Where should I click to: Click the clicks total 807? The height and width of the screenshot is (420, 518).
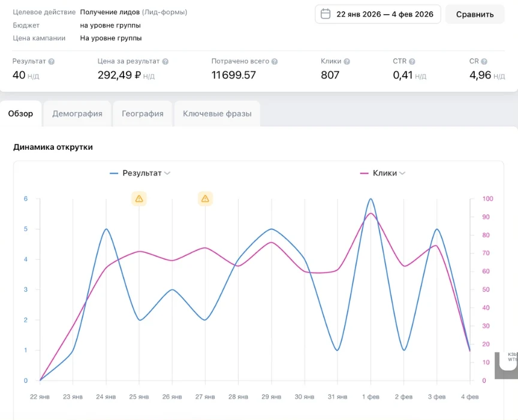coord(330,75)
